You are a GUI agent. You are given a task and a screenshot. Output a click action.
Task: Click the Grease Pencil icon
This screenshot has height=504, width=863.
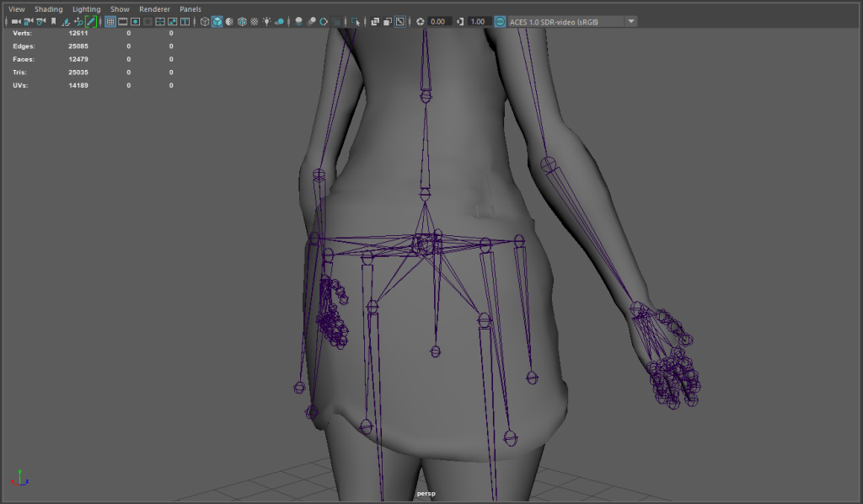coord(90,21)
